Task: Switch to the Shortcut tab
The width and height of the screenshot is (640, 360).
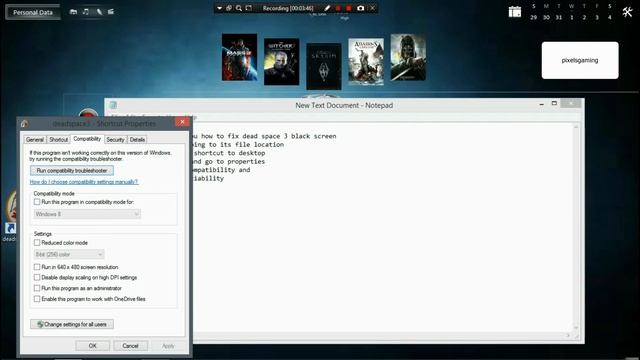Action: pos(58,140)
